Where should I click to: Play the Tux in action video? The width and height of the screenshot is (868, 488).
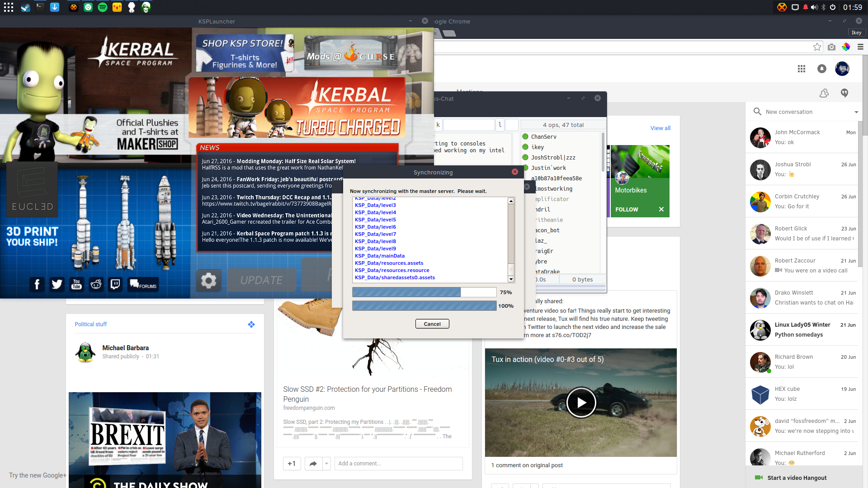pos(581,403)
